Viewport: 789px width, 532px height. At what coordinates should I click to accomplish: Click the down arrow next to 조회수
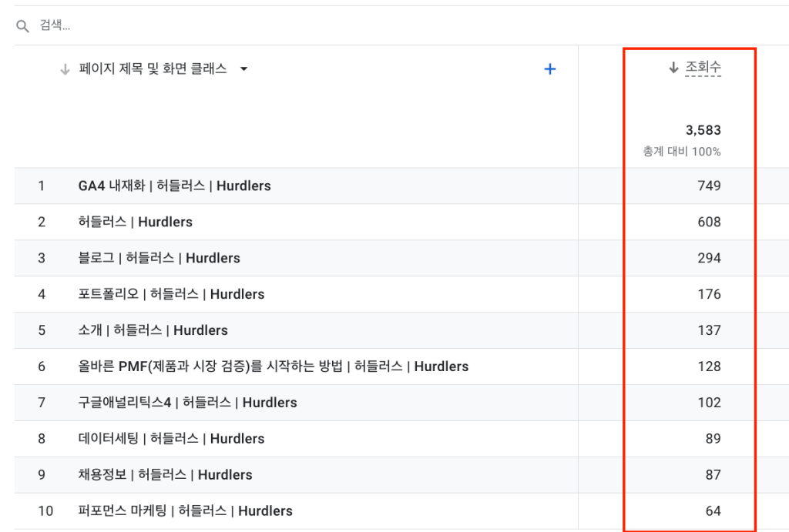(673, 68)
